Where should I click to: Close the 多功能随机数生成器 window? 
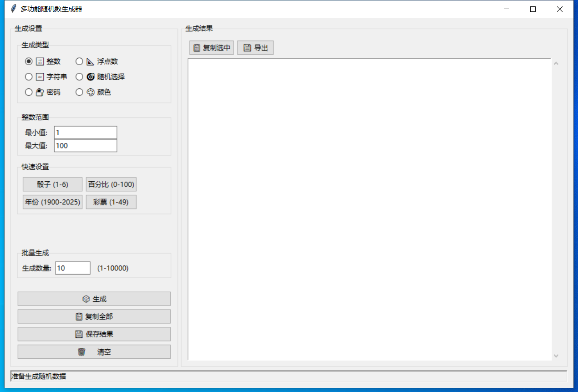click(560, 9)
